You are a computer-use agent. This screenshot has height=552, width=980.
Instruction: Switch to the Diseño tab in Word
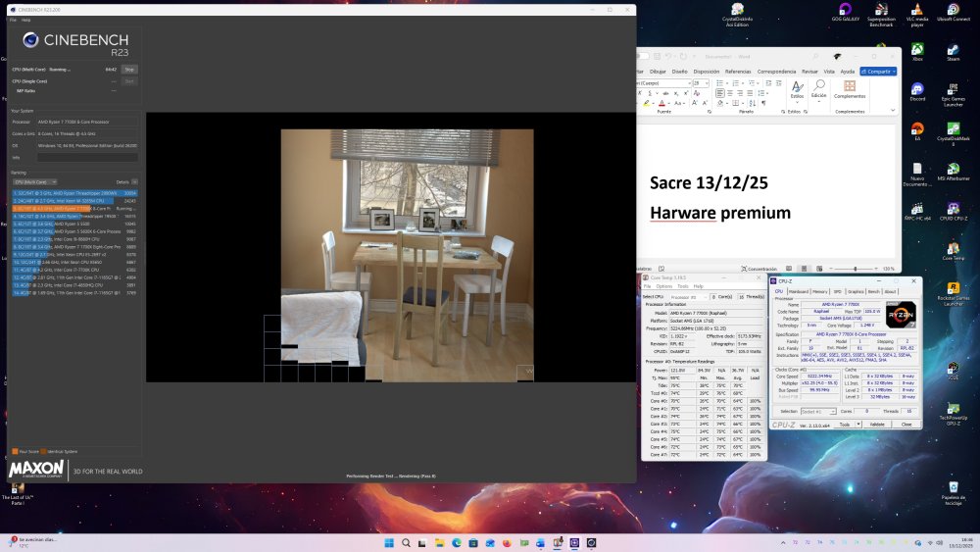coord(679,72)
